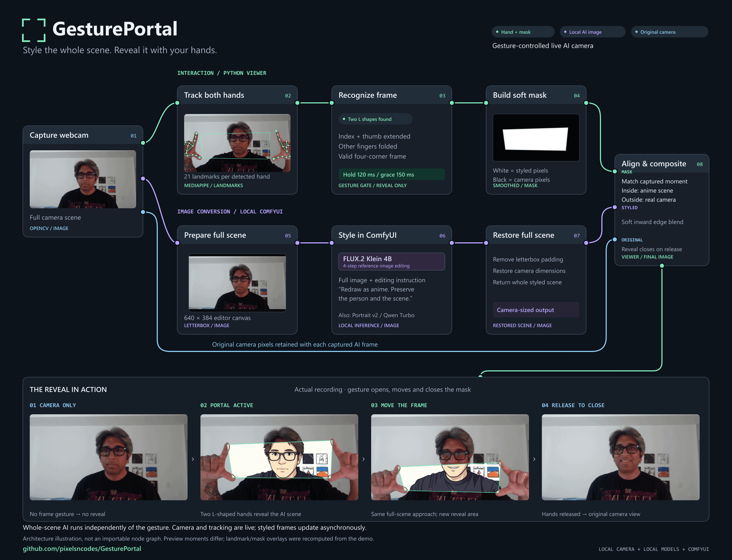Click the chevron after the CAMERA ONLY frame
The height and width of the screenshot is (560, 732).
tap(193, 459)
